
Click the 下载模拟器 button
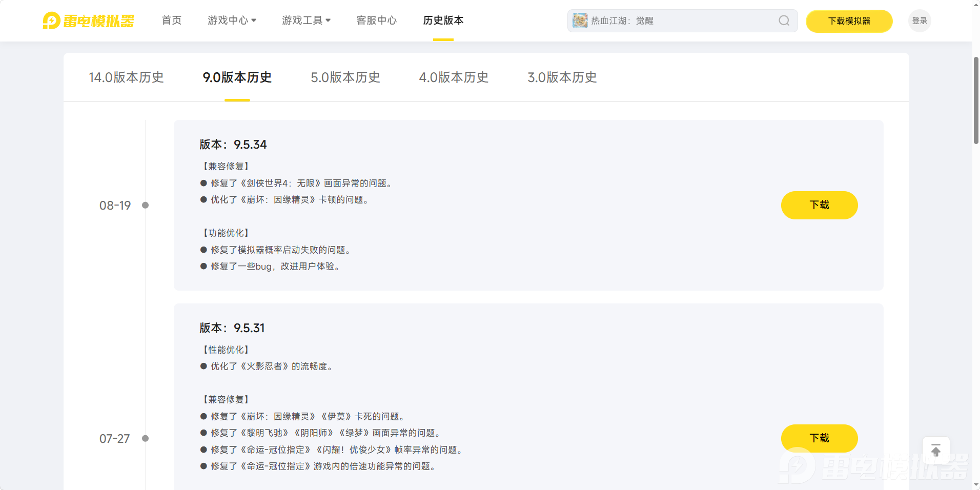click(x=849, y=21)
